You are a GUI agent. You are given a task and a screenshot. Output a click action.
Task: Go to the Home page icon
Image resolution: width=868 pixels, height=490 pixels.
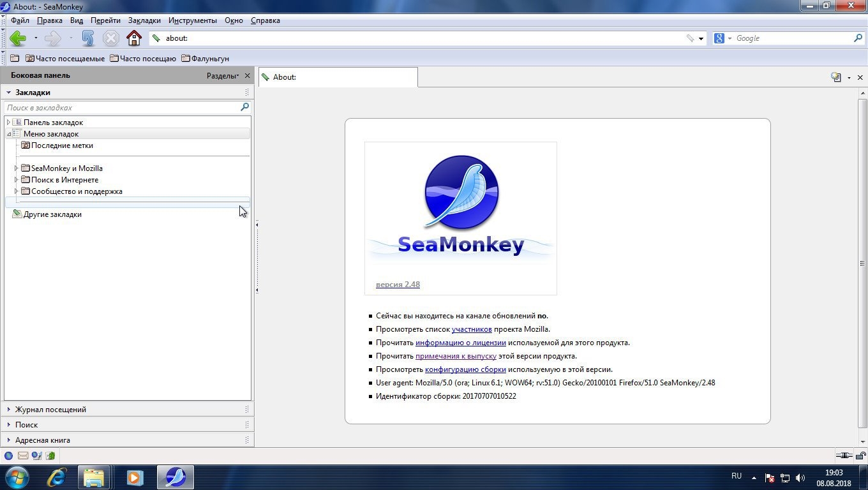pos(134,38)
